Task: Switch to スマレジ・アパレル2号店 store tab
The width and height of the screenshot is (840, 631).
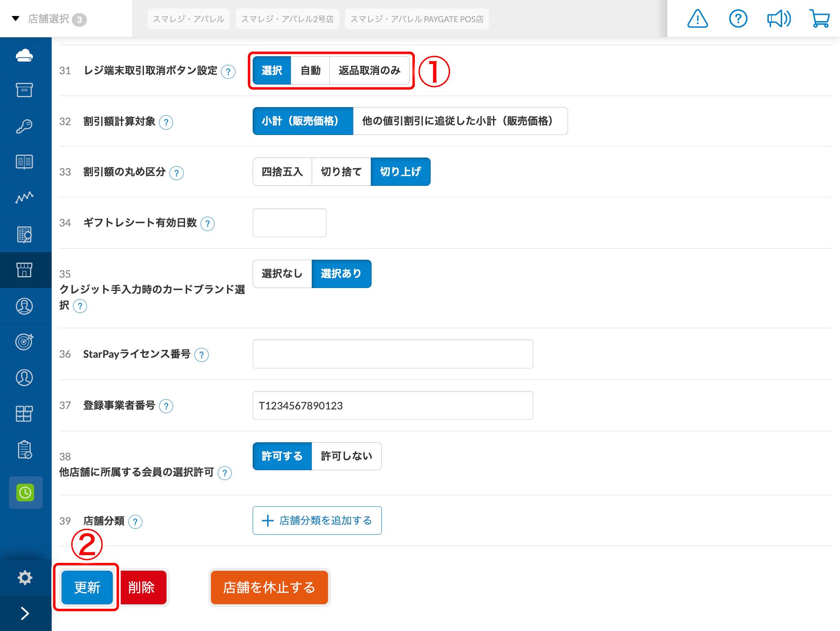Action: (287, 19)
